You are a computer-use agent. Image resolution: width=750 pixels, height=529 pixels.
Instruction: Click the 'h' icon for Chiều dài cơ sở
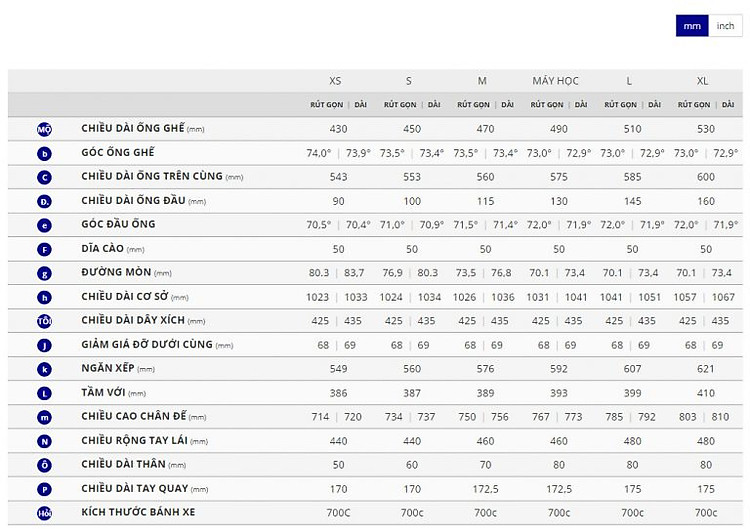pyautogui.click(x=44, y=298)
